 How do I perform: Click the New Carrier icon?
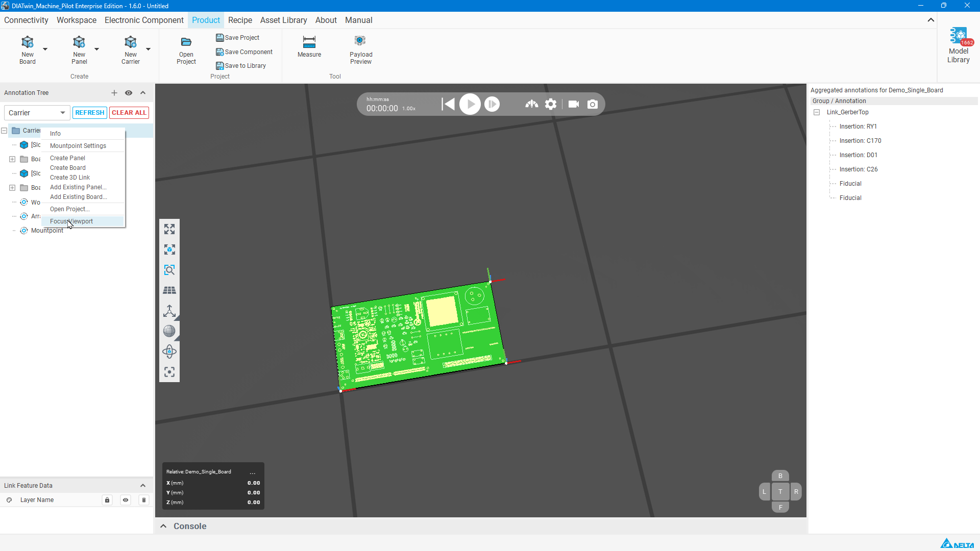(x=131, y=49)
